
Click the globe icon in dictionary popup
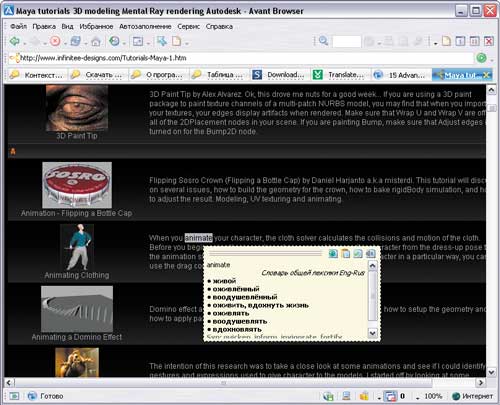click(x=333, y=254)
